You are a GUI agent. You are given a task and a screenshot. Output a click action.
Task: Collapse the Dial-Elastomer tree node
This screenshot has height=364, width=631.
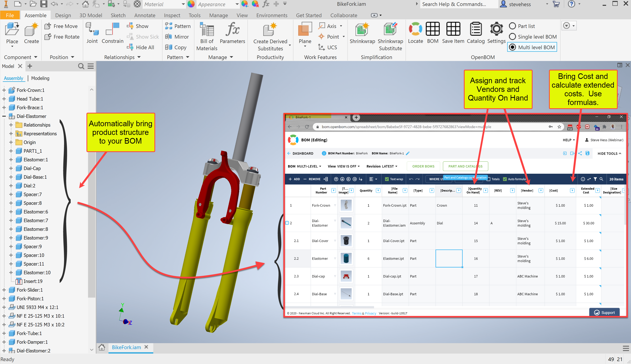point(4,116)
